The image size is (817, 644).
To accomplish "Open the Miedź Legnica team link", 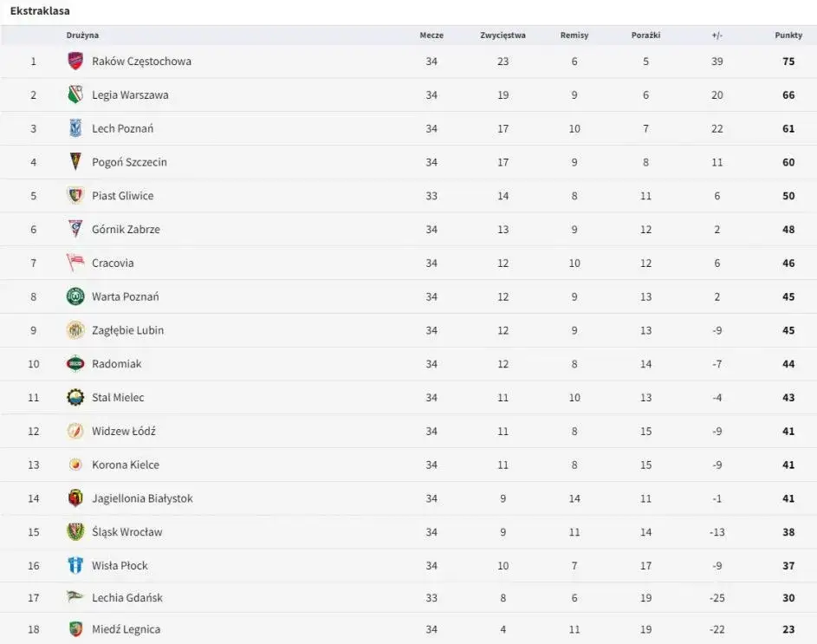I will pos(126,629).
